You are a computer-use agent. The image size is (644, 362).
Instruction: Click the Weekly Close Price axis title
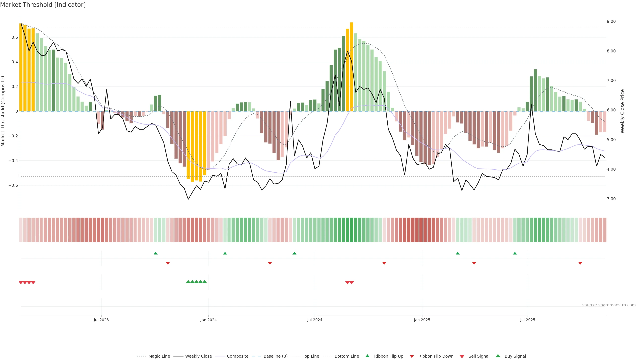pos(622,111)
